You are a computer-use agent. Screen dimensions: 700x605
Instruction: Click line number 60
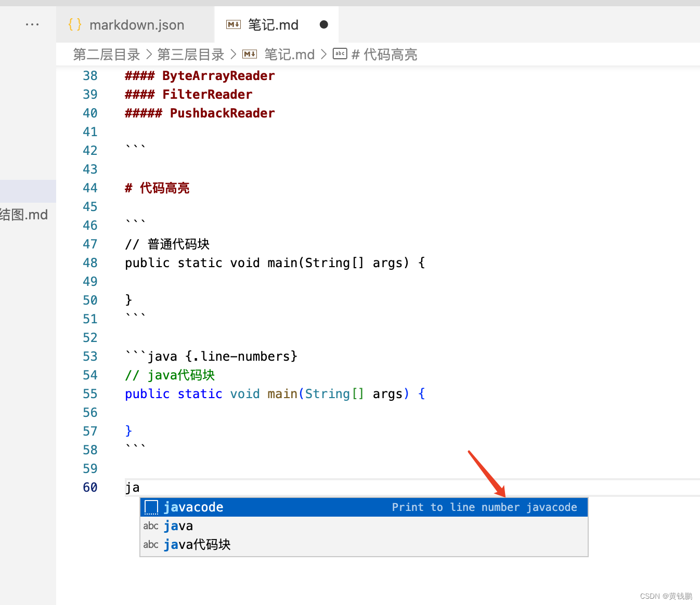point(90,488)
